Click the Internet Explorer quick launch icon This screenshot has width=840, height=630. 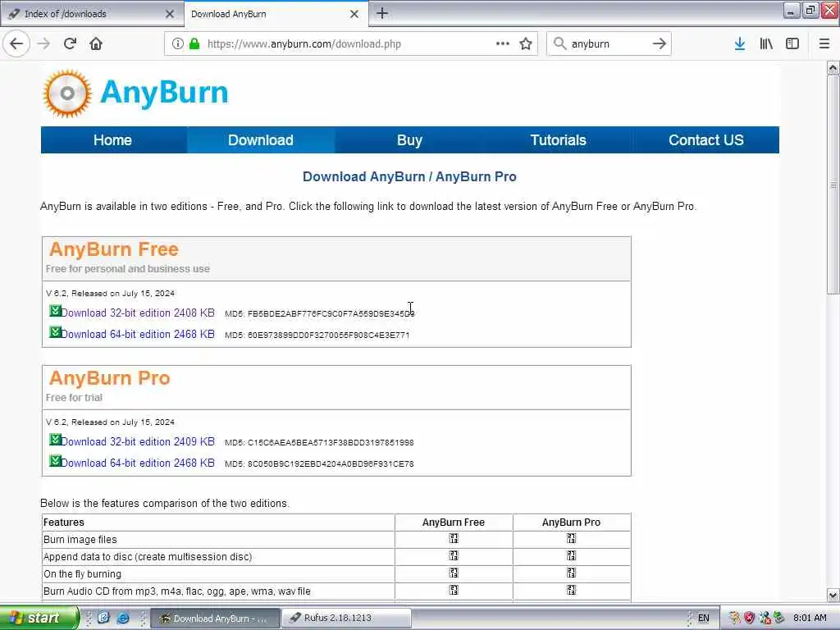pos(123,618)
